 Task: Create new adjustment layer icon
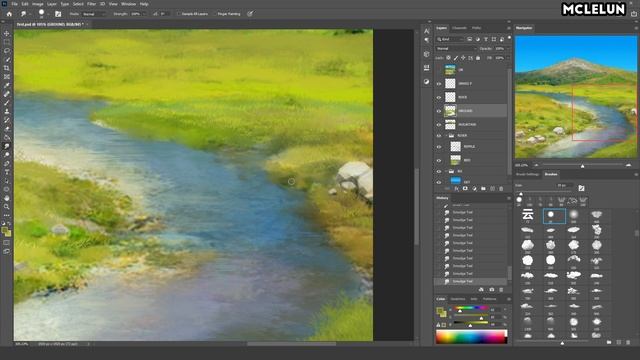tap(474, 189)
